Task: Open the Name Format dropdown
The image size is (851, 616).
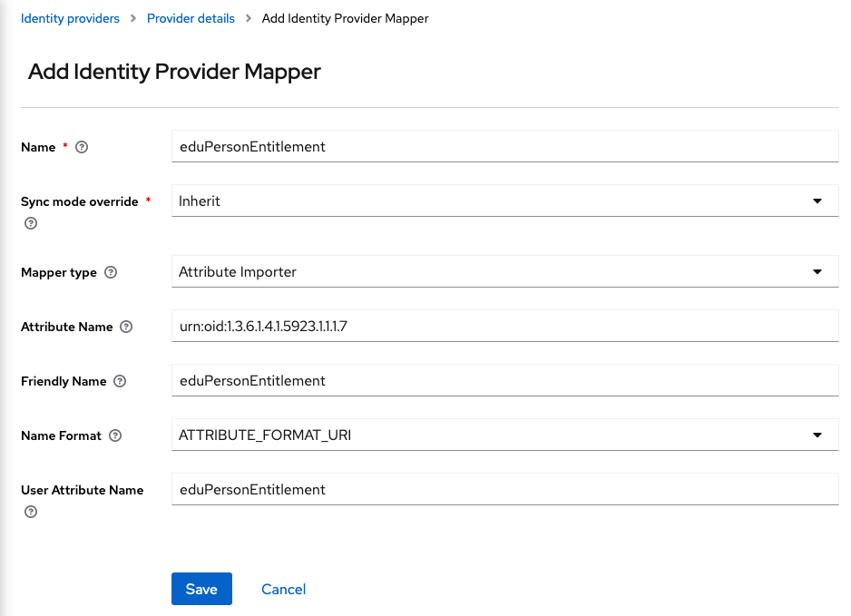Action: [504, 435]
